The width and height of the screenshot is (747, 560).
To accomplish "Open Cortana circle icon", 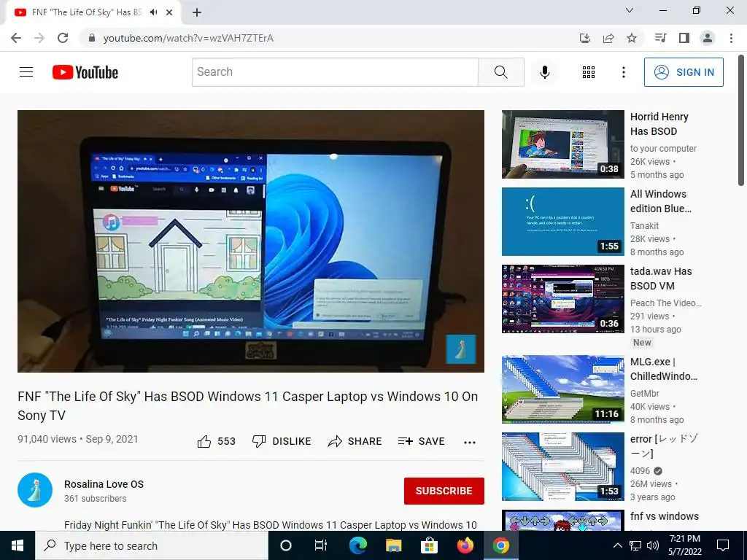I will (x=286, y=545).
